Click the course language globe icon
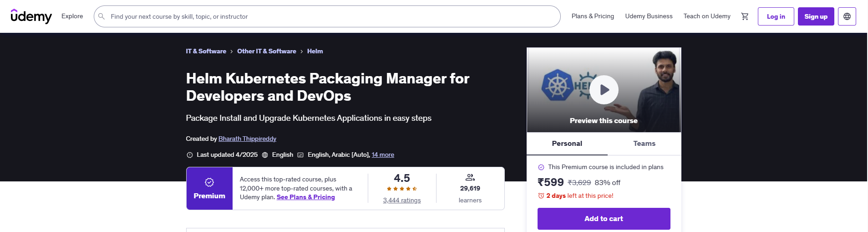 [x=265, y=155]
